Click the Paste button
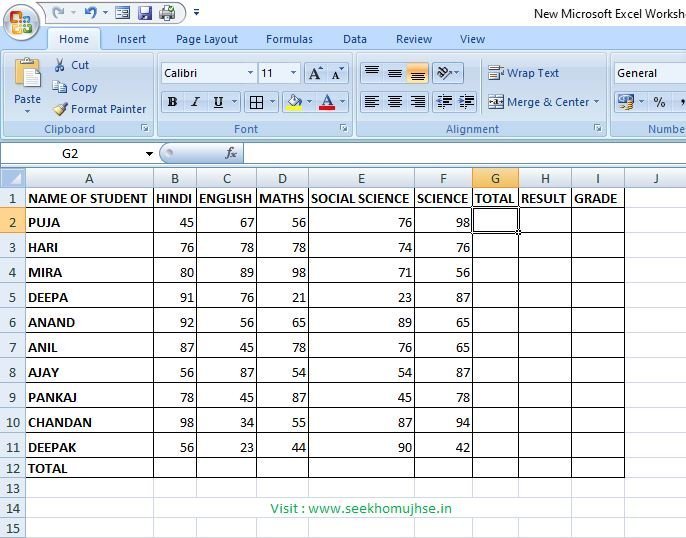This screenshot has width=686, height=538. (27, 85)
